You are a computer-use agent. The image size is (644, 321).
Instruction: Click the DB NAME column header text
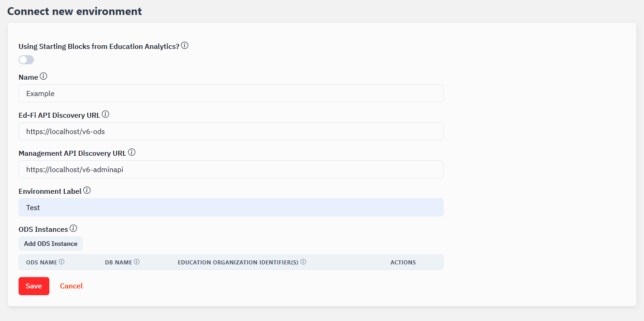tap(119, 262)
